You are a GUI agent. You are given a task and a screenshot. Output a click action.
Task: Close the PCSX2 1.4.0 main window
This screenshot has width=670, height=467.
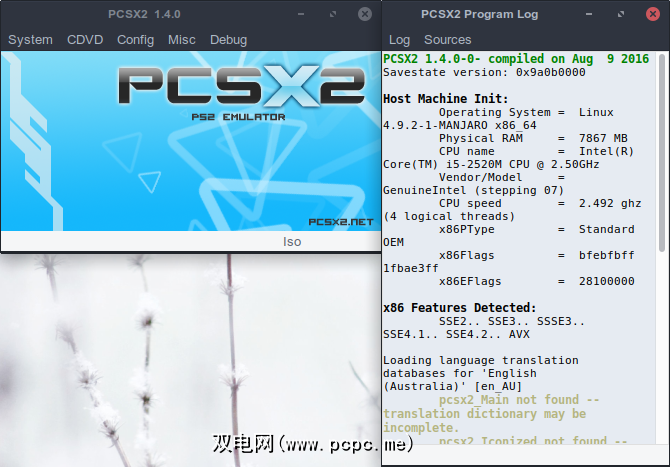364,14
